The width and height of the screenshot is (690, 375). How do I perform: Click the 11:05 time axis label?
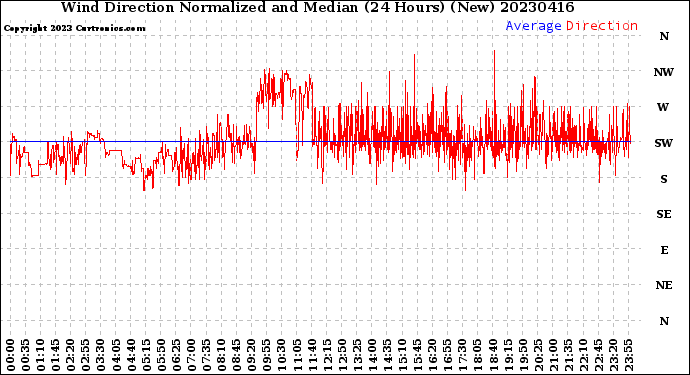tap(297, 356)
